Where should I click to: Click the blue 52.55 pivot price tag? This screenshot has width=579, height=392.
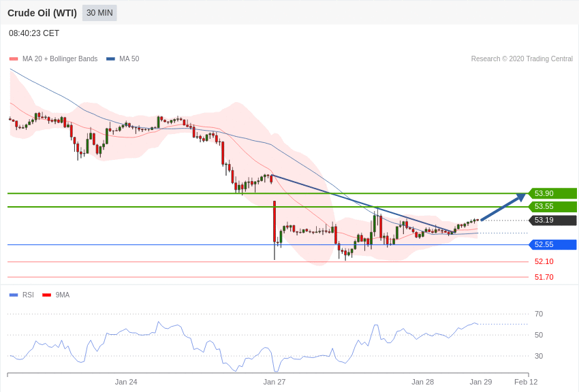(552, 245)
